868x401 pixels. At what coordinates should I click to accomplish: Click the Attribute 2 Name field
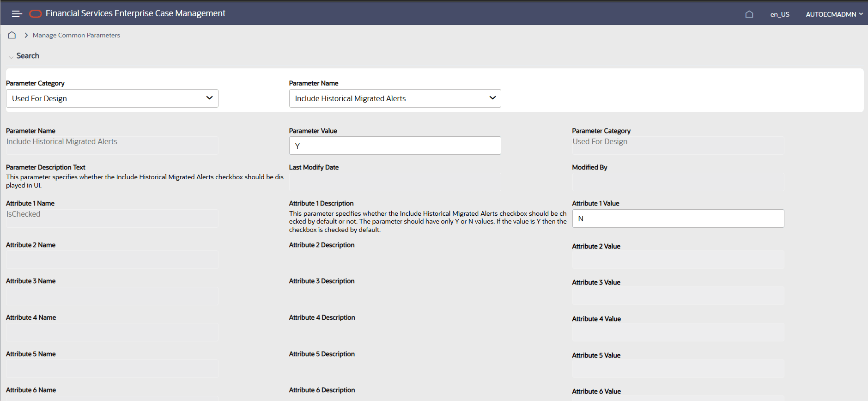coord(112,260)
